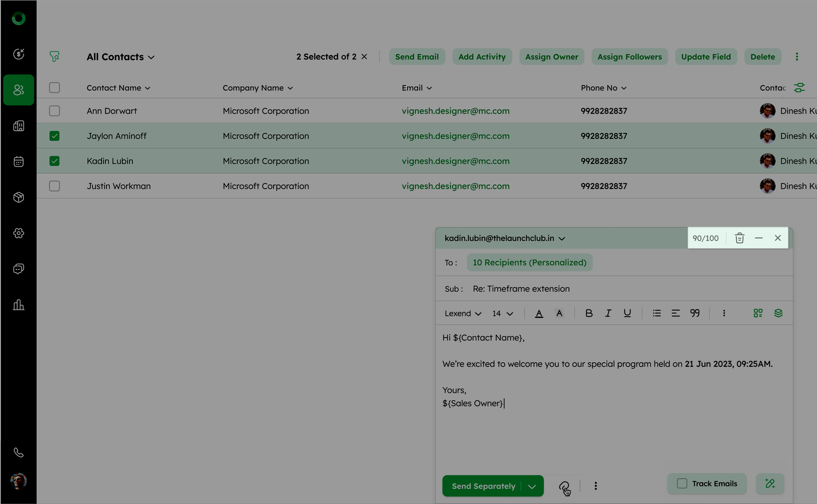Viewport: 817px width, 504px height.
Task: Insert a bulleted list in email
Action: [x=657, y=313]
